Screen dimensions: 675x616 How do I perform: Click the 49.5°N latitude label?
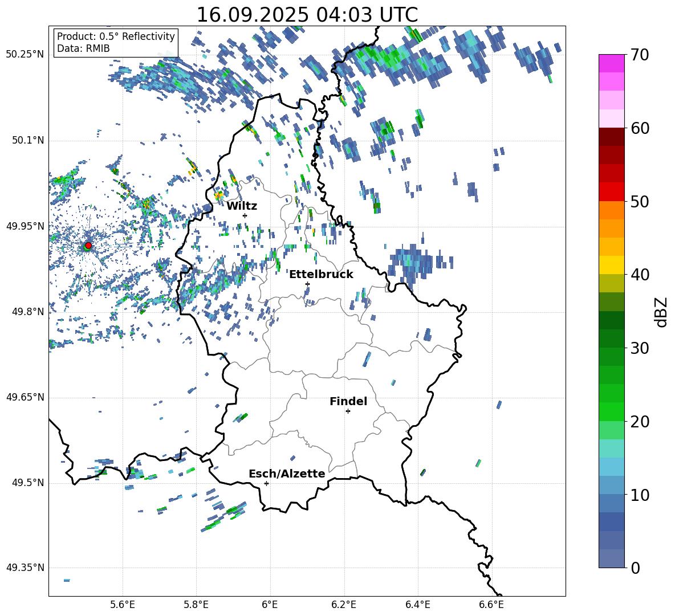pos(27,483)
